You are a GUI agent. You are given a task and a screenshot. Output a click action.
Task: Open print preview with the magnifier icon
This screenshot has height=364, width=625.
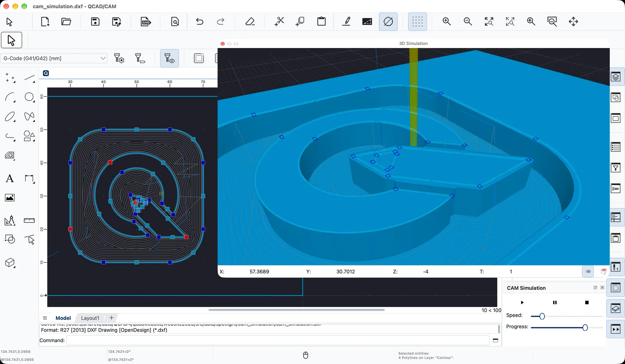click(x=175, y=21)
